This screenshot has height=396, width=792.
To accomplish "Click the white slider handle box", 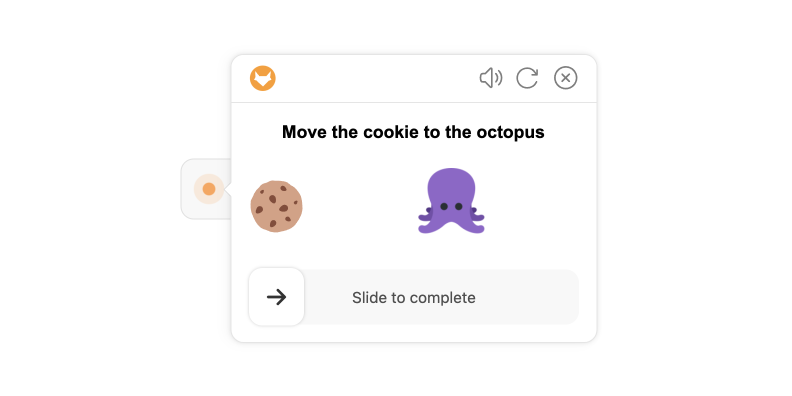I will [276, 297].
